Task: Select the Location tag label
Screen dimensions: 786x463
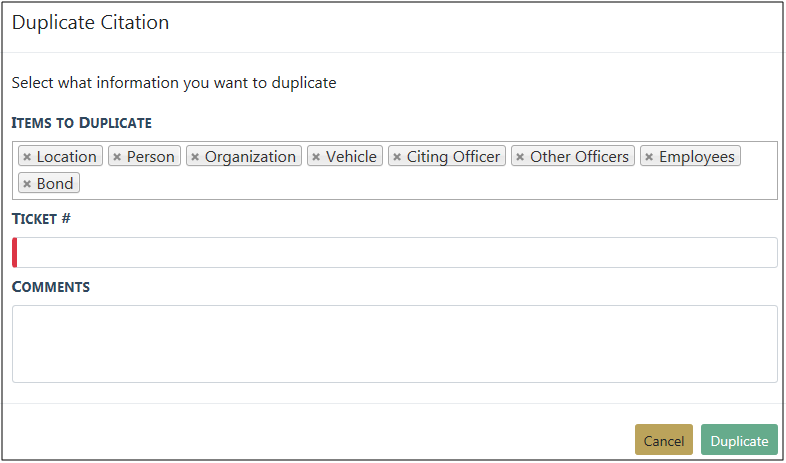Action: (67, 157)
